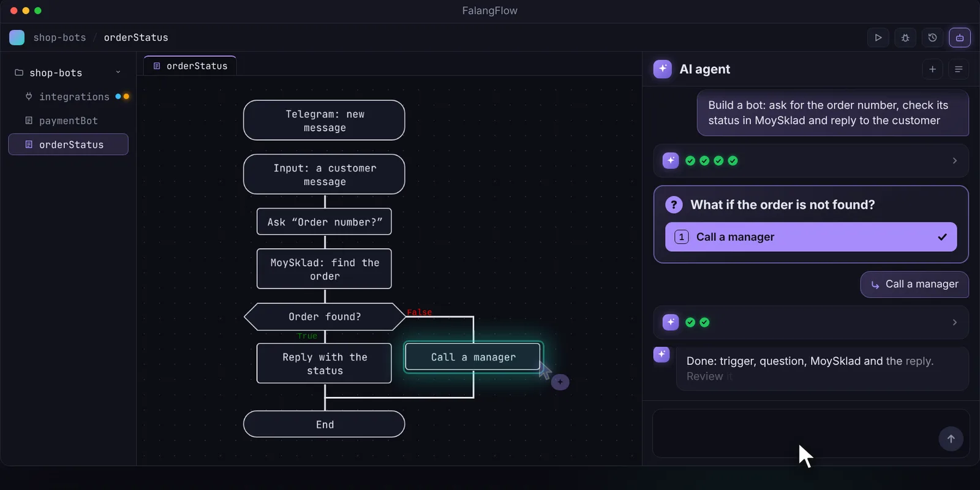Open paymentBot in the sidebar
The image size is (980, 490).
pyautogui.click(x=68, y=121)
